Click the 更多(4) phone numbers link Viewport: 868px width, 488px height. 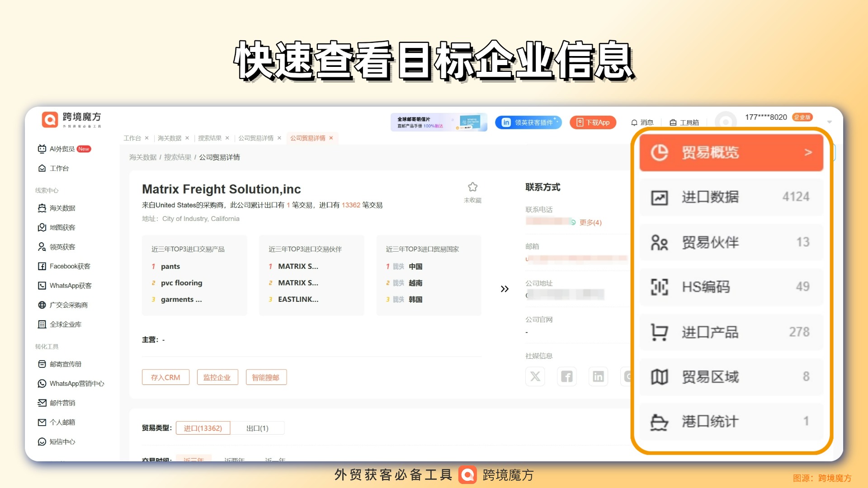pos(590,223)
